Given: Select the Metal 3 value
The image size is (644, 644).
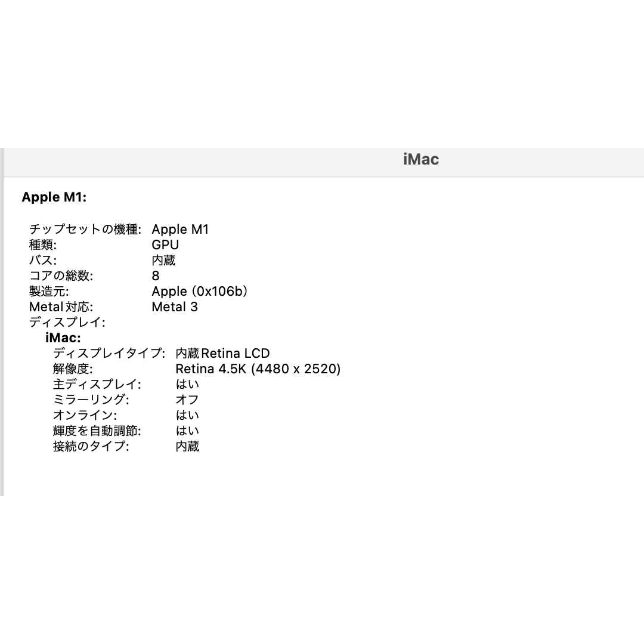Looking at the screenshot, I should tap(175, 307).
